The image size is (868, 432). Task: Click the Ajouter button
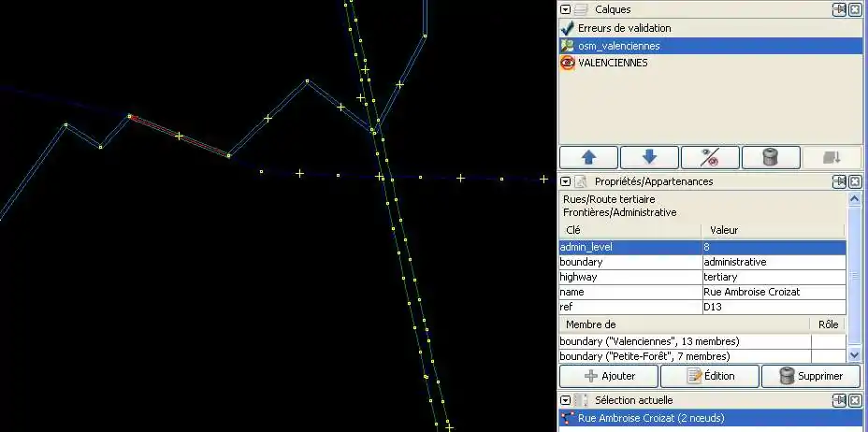pos(608,376)
